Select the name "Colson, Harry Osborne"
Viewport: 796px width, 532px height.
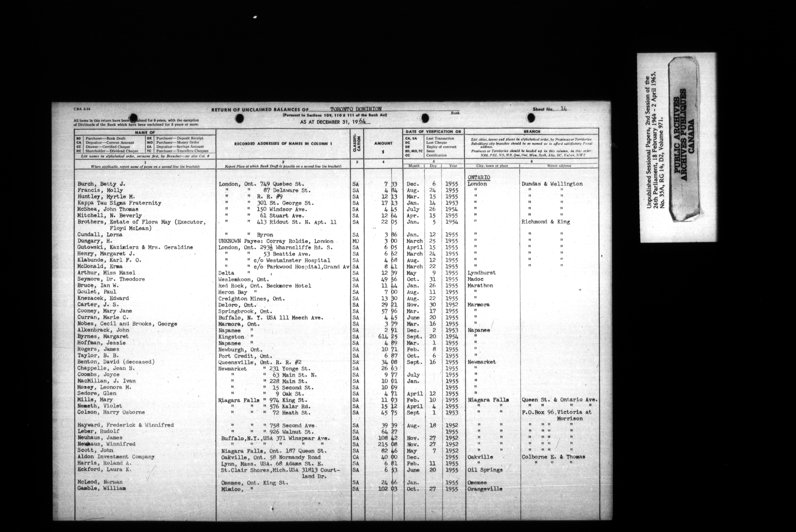[x=111, y=412]
